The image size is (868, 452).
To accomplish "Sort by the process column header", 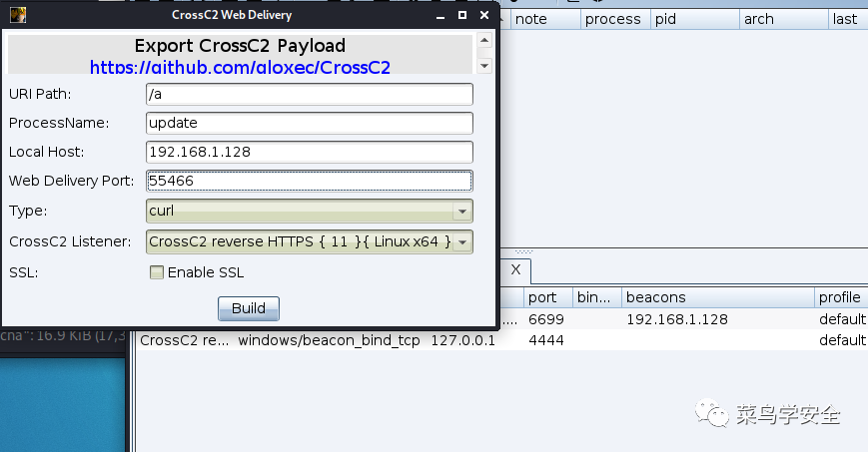I will tap(615, 19).
